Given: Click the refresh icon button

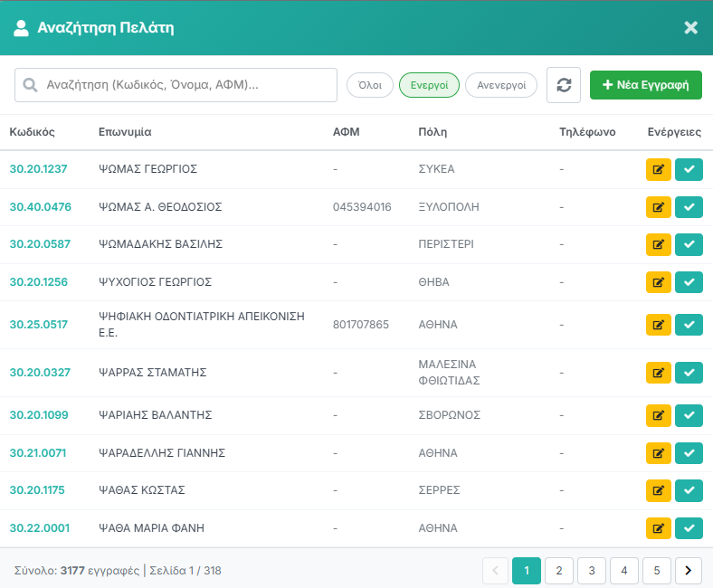Looking at the screenshot, I should pos(564,85).
